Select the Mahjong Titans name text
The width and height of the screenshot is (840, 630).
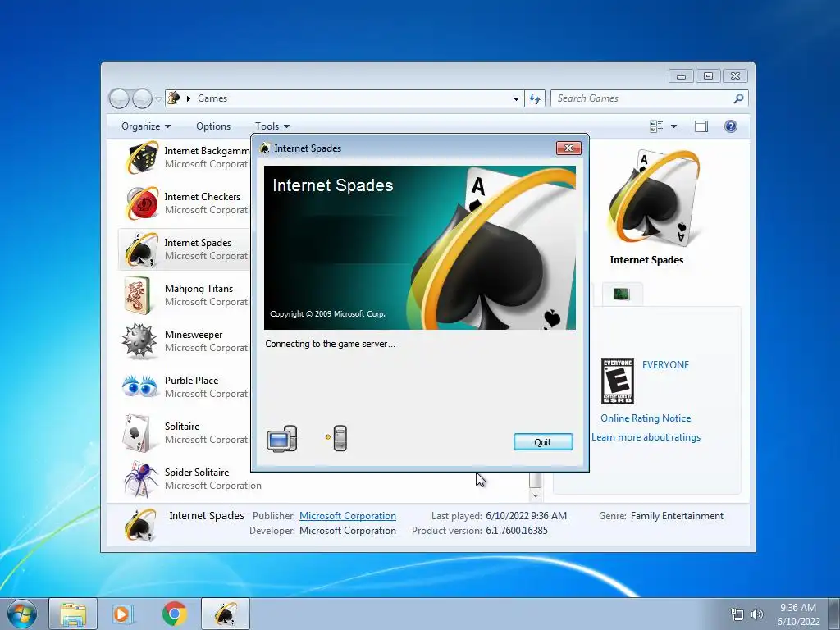(x=199, y=289)
